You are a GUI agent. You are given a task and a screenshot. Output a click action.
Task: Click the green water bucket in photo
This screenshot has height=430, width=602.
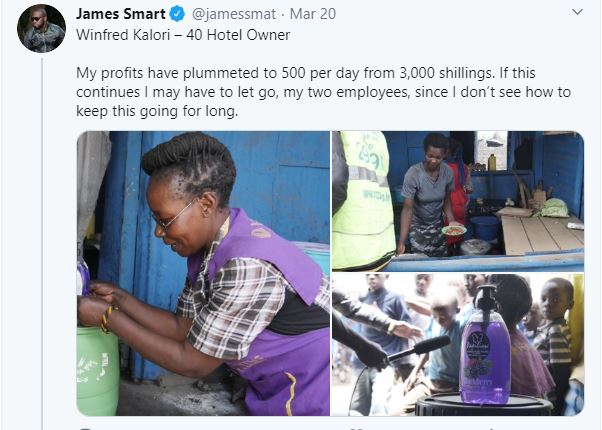click(x=98, y=371)
